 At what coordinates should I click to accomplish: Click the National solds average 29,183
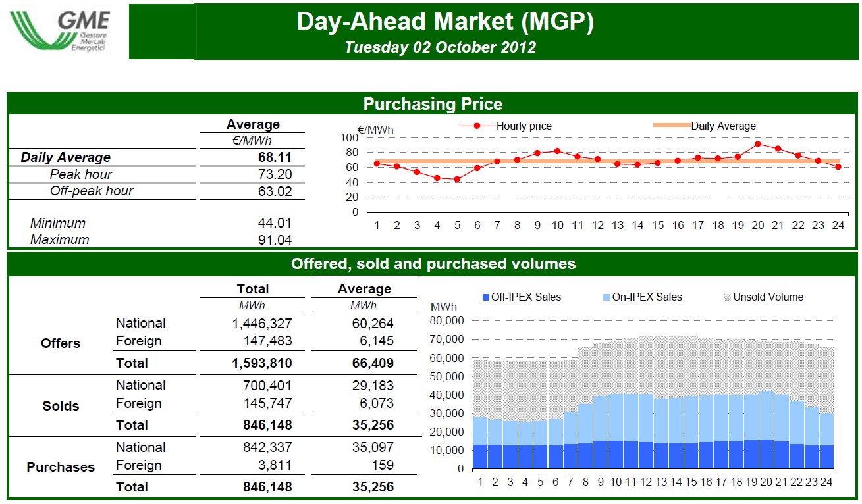(x=373, y=385)
